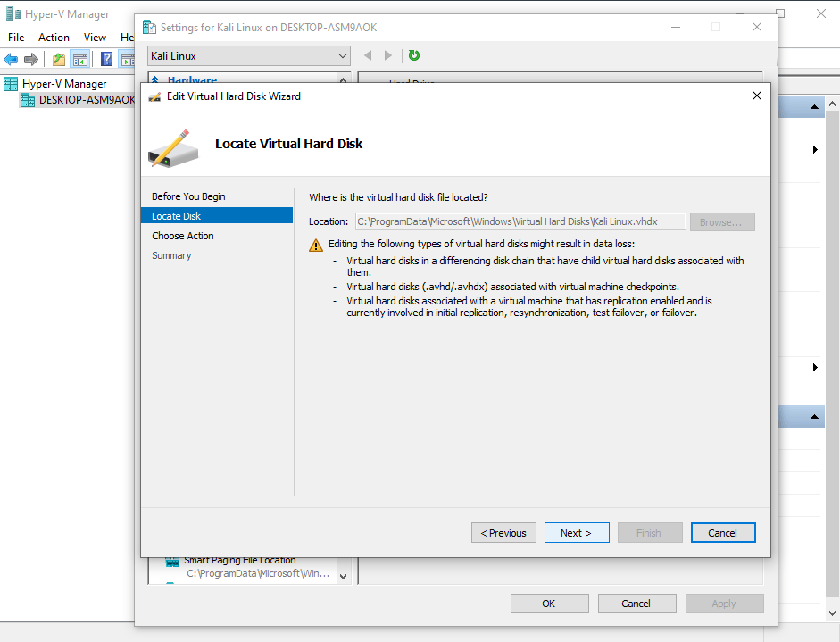The height and width of the screenshot is (642, 840).
Task: Click the Back arrow in Hyper-V Manager toolbar
Action: (11, 59)
